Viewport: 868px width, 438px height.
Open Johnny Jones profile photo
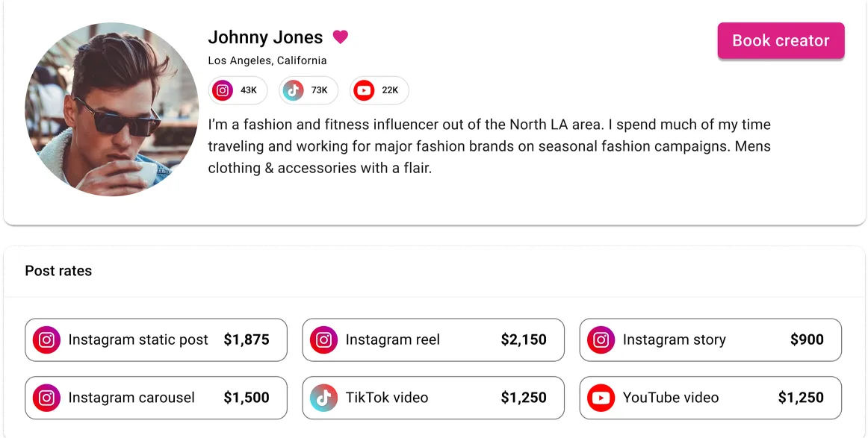(x=112, y=110)
